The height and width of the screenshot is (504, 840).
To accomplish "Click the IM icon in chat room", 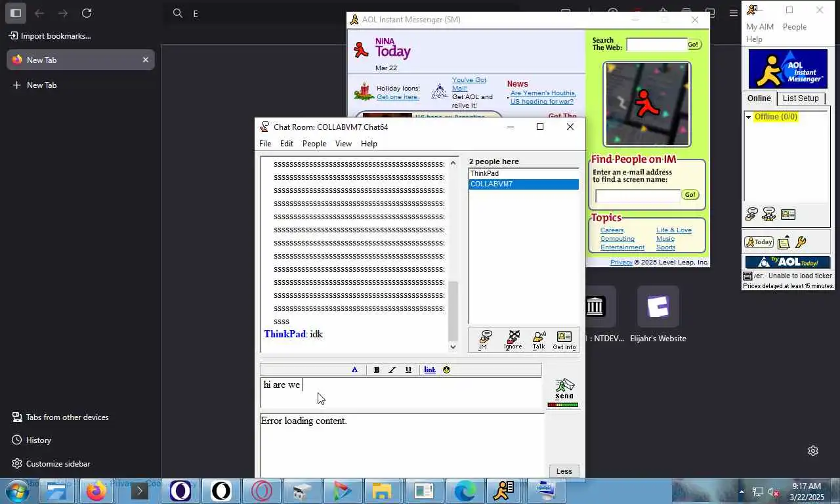I will 485,340.
